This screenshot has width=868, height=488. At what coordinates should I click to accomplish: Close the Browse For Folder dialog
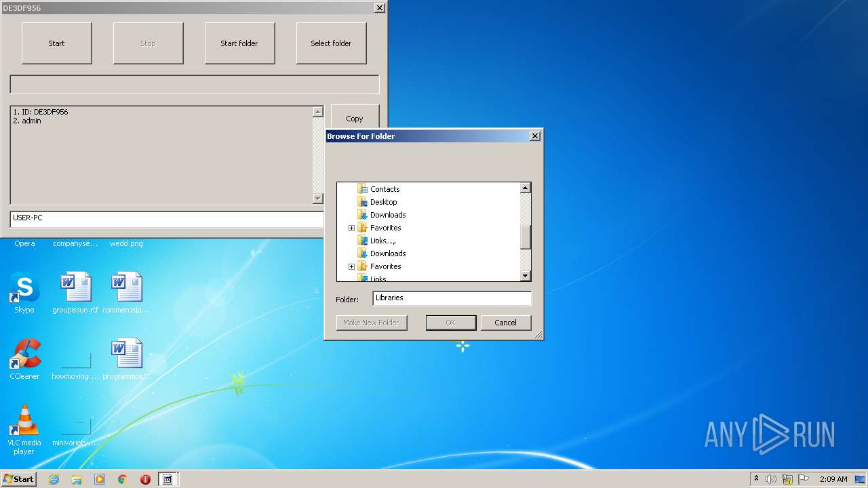534,136
